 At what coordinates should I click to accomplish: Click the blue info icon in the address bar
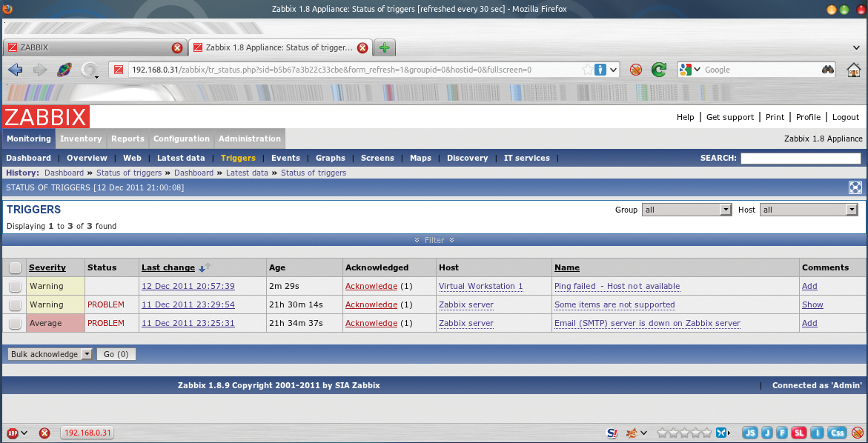601,70
